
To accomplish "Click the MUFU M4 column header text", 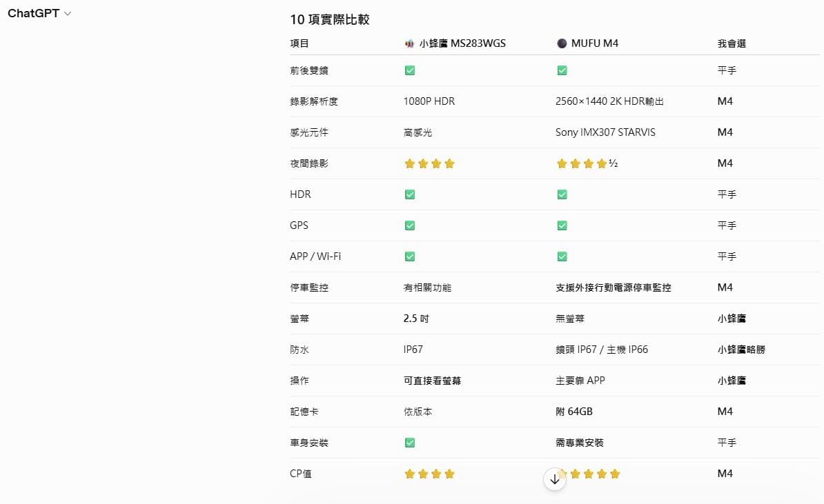I will pyautogui.click(x=595, y=43).
